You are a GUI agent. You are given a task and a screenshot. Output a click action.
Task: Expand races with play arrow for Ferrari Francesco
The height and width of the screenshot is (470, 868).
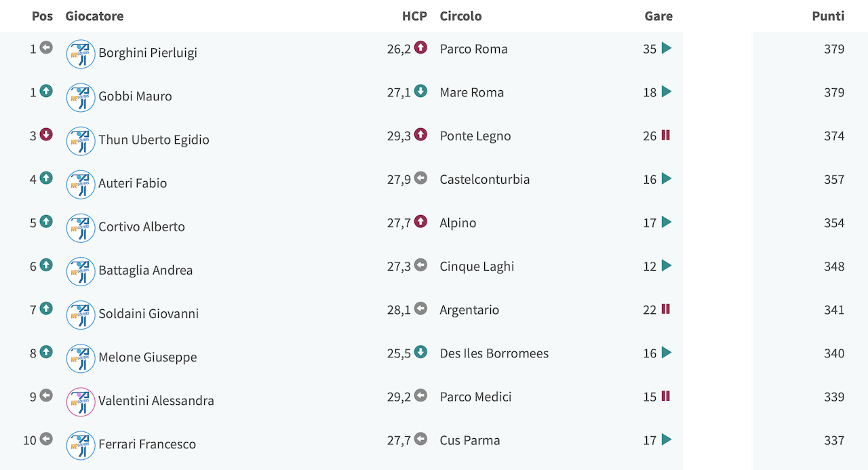[x=667, y=439]
